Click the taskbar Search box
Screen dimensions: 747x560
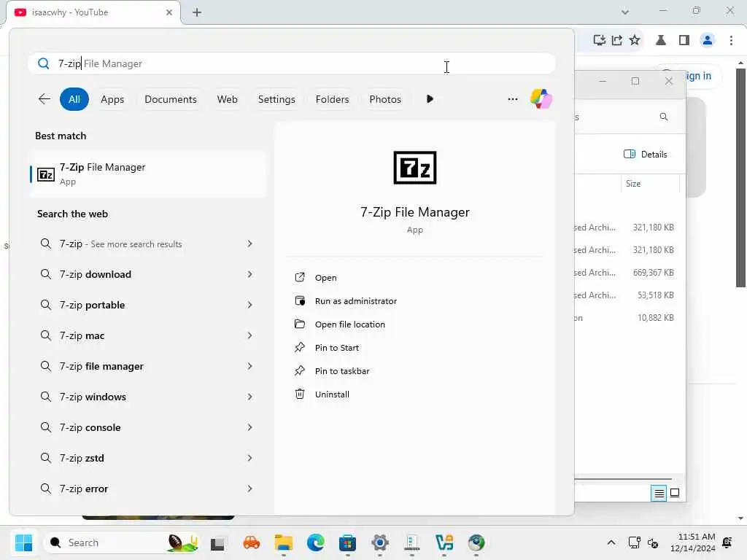pyautogui.click(x=122, y=542)
